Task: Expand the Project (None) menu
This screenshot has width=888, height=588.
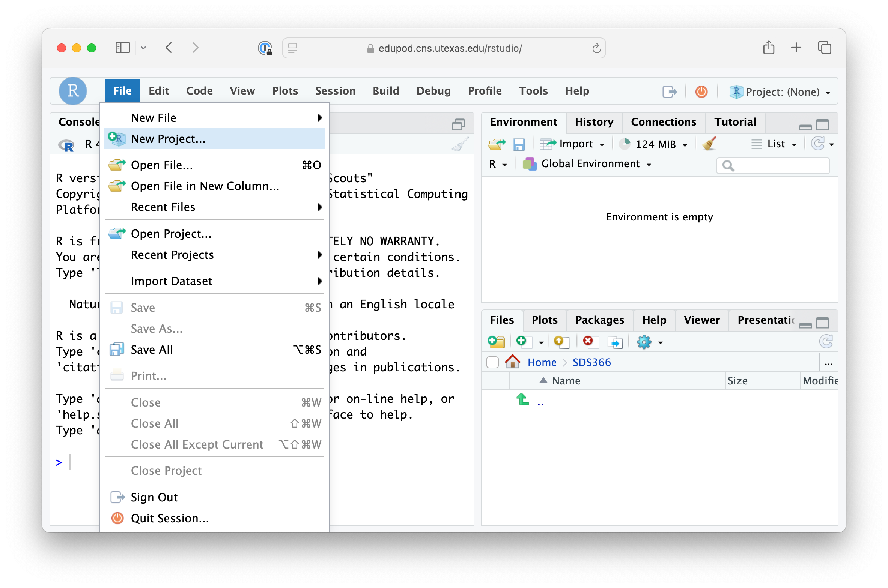Action: tap(781, 92)
